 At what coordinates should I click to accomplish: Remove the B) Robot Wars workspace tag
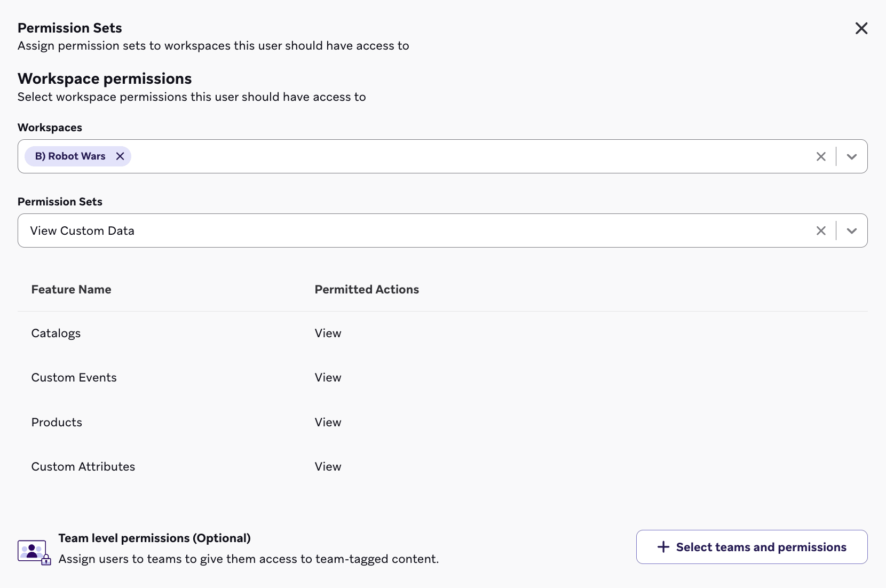120,156
